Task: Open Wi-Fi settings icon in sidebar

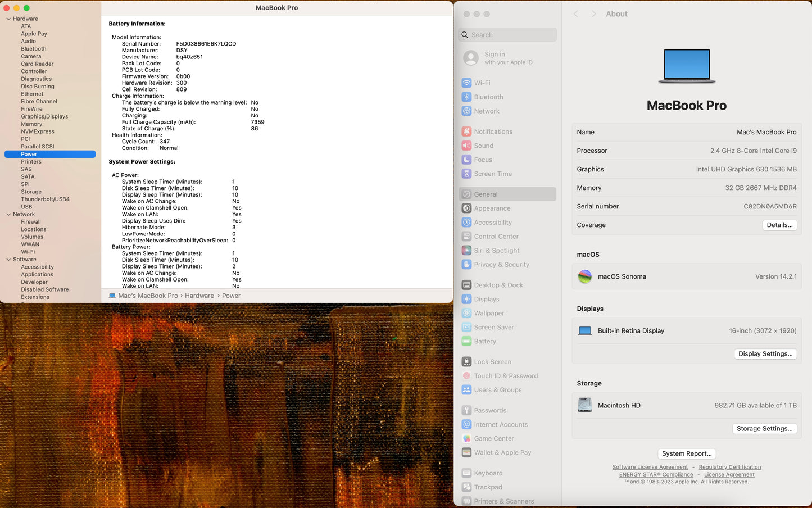Action: click(466, 83)
